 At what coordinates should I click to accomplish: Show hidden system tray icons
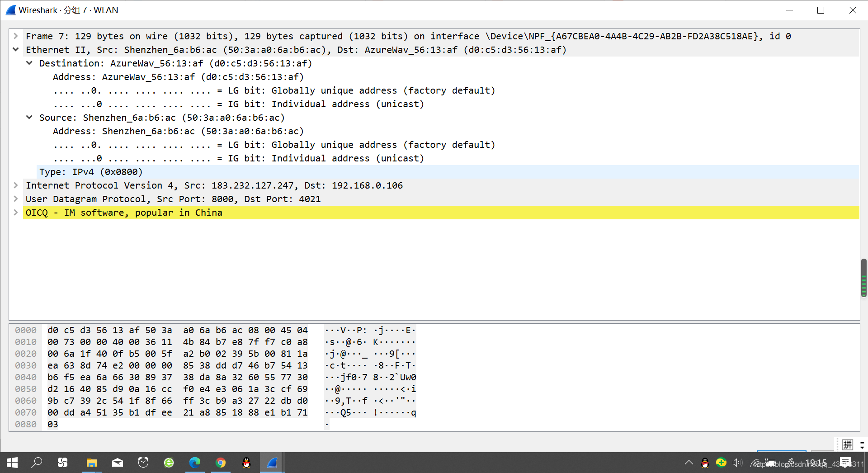[x=689, y=463]
